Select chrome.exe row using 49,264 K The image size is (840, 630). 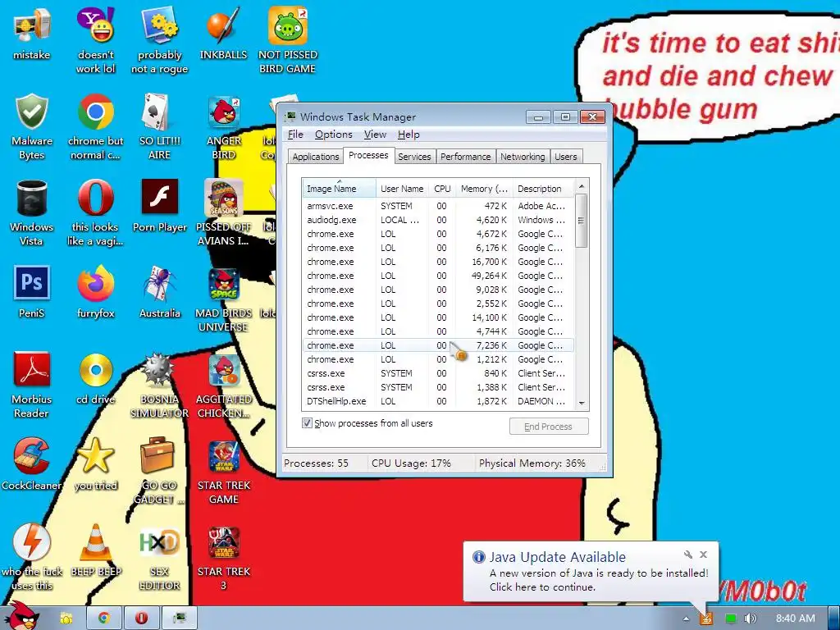click(438, 276)
